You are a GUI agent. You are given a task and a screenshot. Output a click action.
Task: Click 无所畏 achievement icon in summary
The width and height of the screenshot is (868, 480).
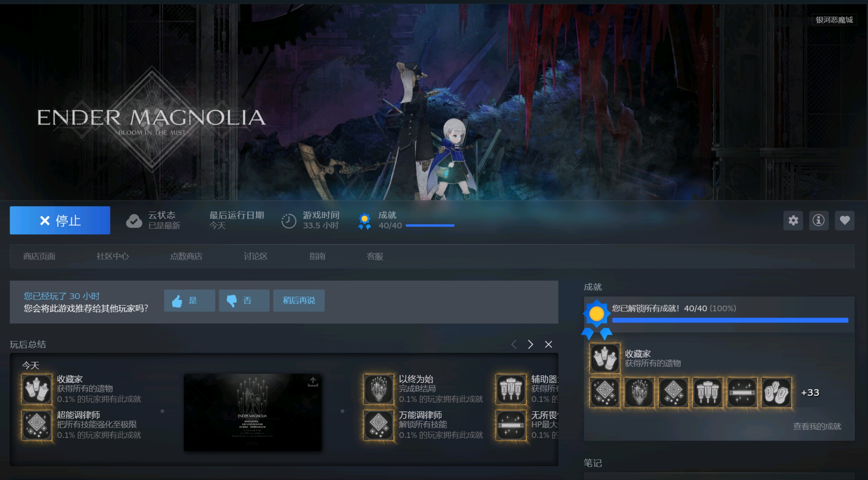tap(511, 425)
